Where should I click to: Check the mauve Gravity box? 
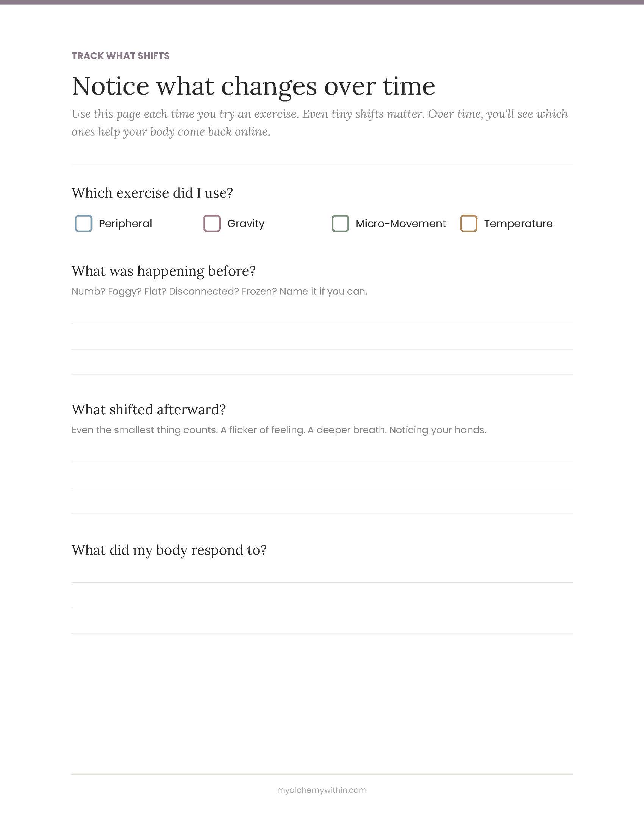[x=212, y=223]
